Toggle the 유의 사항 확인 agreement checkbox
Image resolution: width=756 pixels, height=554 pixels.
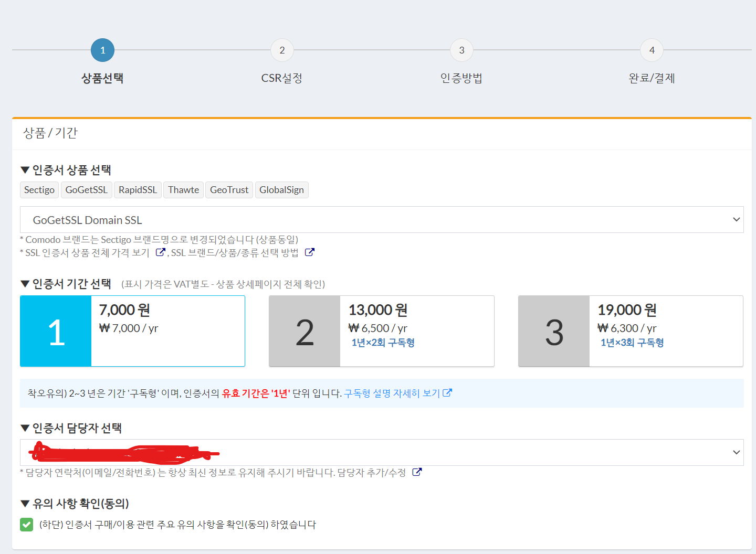click(x=27, y=525)
